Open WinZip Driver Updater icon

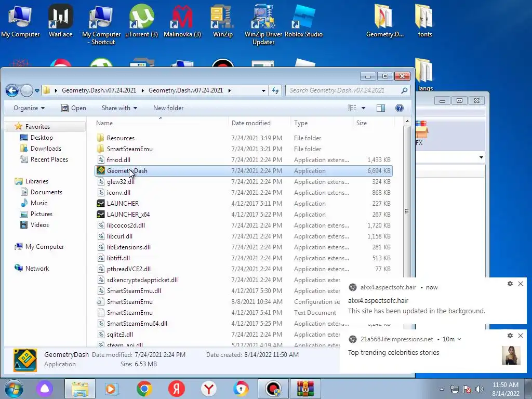[263, 24]
